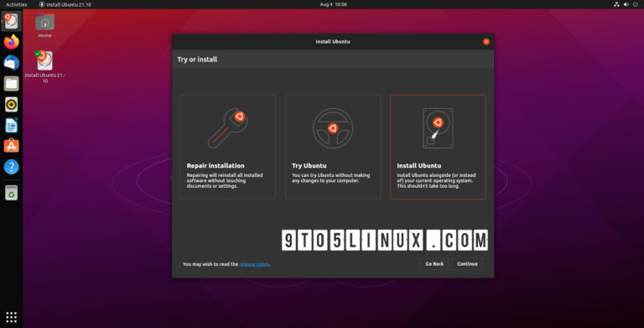Close the Install Ubuntu window
644x328 pixels.
click(486, 41)
